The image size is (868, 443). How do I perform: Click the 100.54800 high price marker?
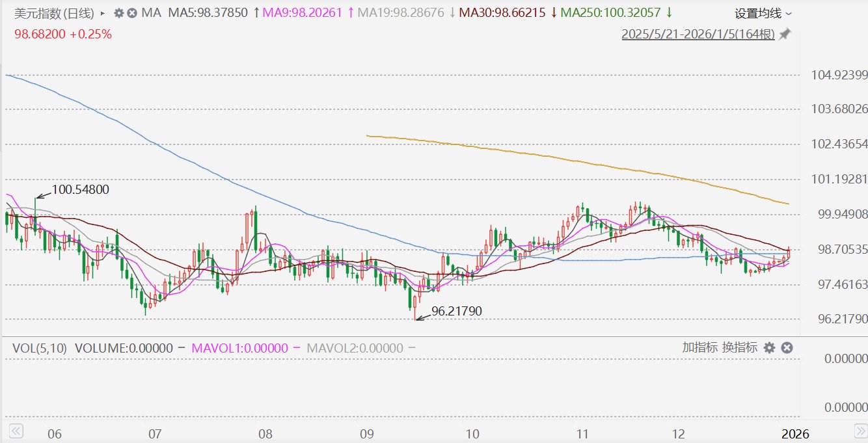pyautogui.click(x=80, y=190)
